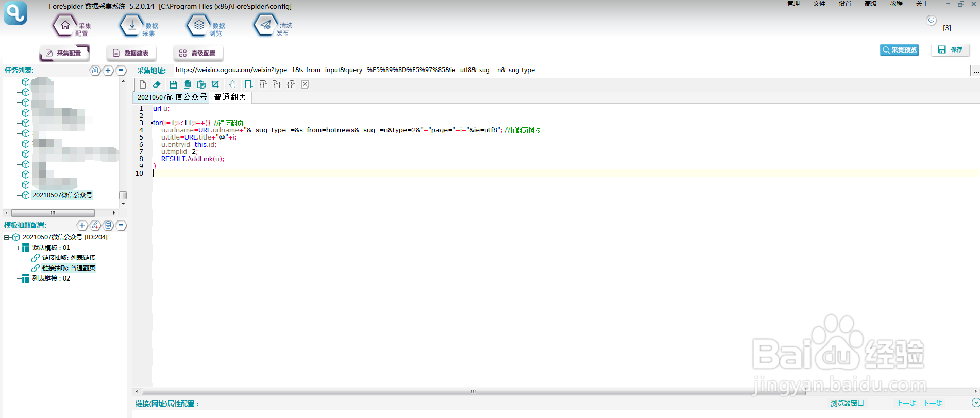Click the 浏览器窗口 link
Viewport: 980px width, 418px height.
(847, 403)
